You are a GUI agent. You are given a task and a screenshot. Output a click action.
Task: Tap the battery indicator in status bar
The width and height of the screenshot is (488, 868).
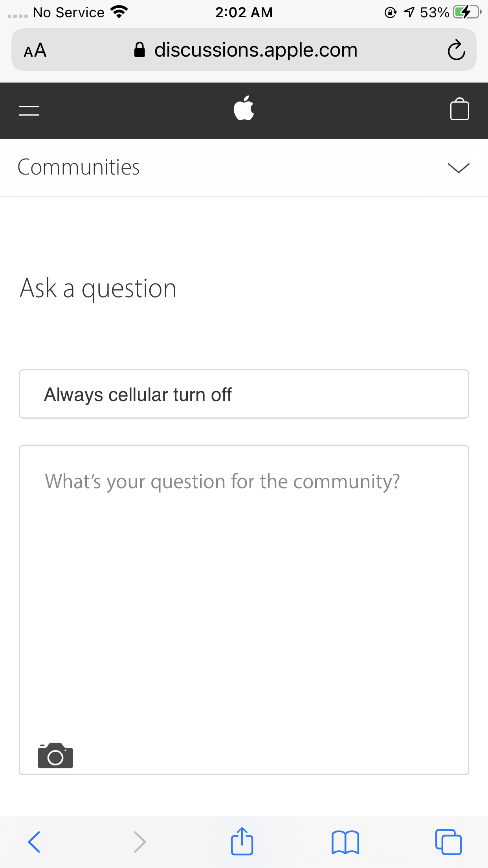pos(467,13)
